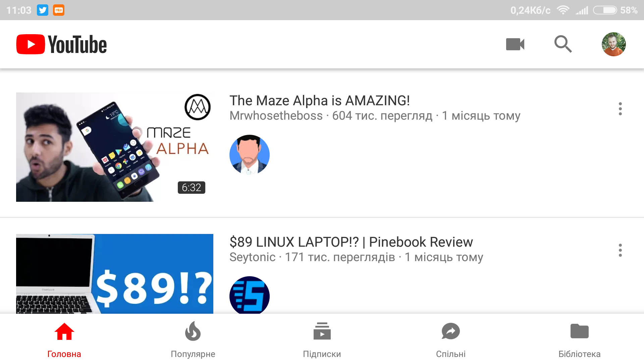Open the Бібліотека library tab
Viewport: 644px width, 362px height.
[579, 339]
